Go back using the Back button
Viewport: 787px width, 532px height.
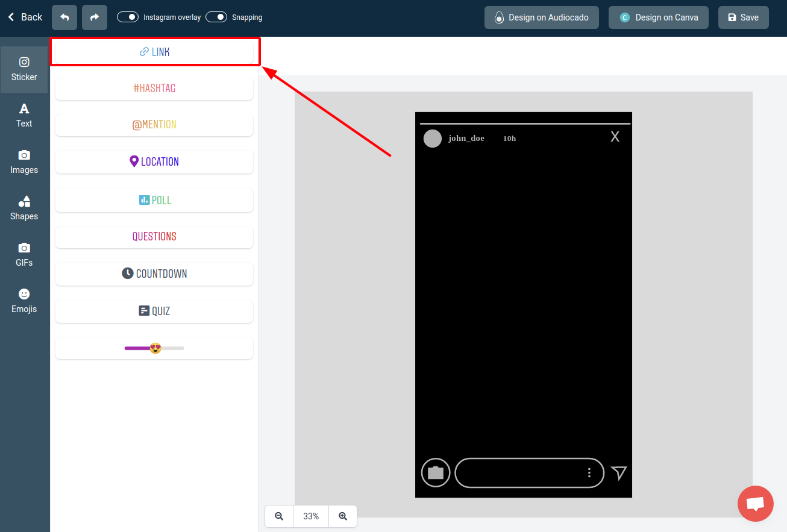click(x=25, y=17)
